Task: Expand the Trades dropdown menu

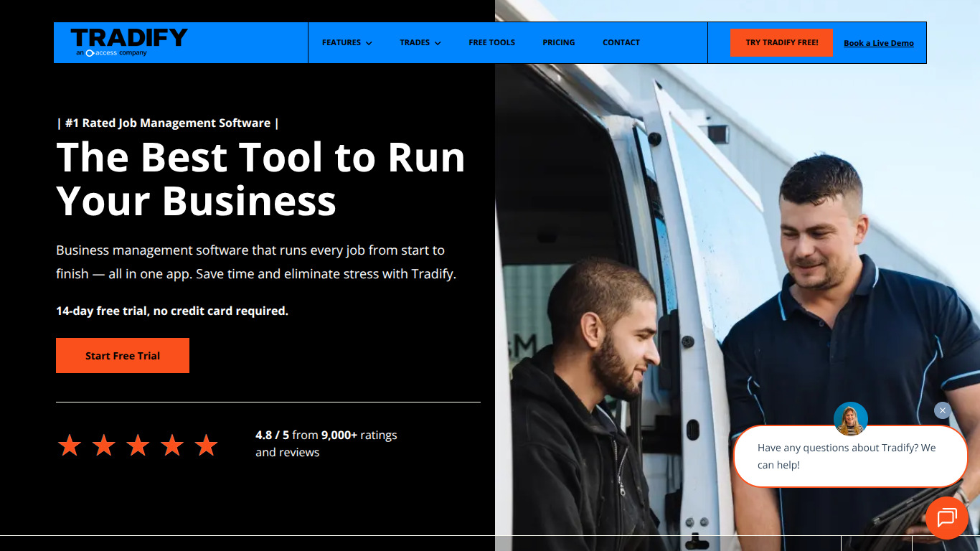Action: (420, 43)
